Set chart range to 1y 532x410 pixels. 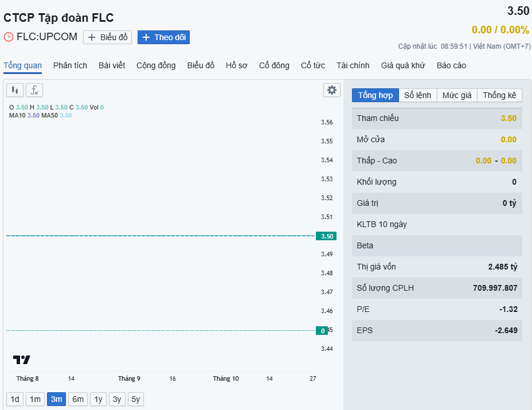99,399
